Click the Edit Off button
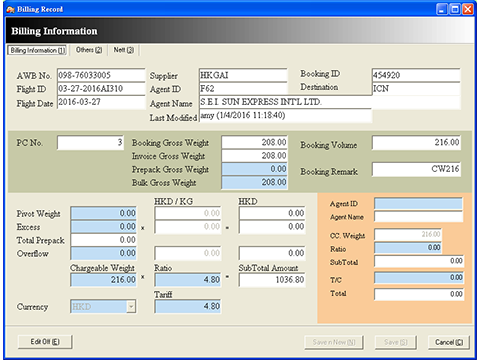The height and width of the screenshot is (360, 480). [x=45, y=342]
